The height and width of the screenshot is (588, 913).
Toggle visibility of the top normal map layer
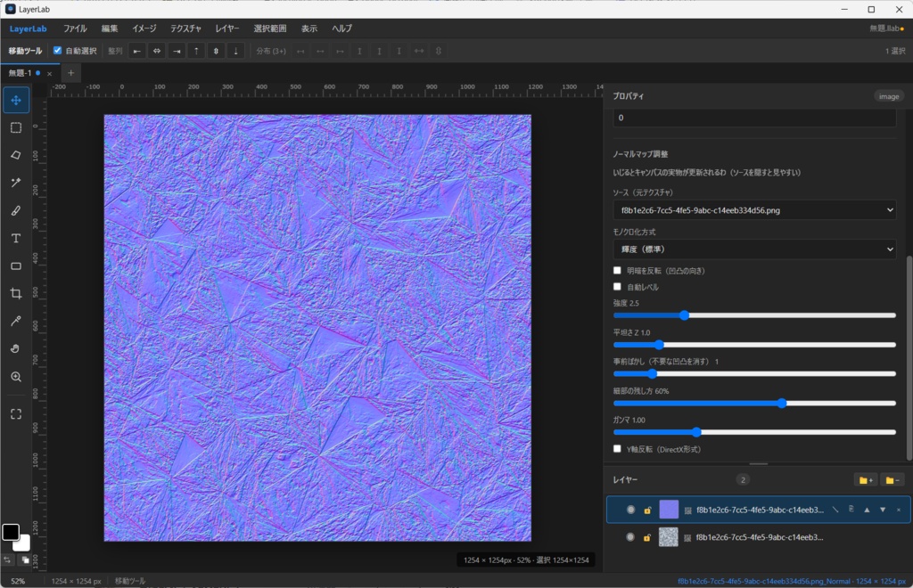tap(630, 510)
